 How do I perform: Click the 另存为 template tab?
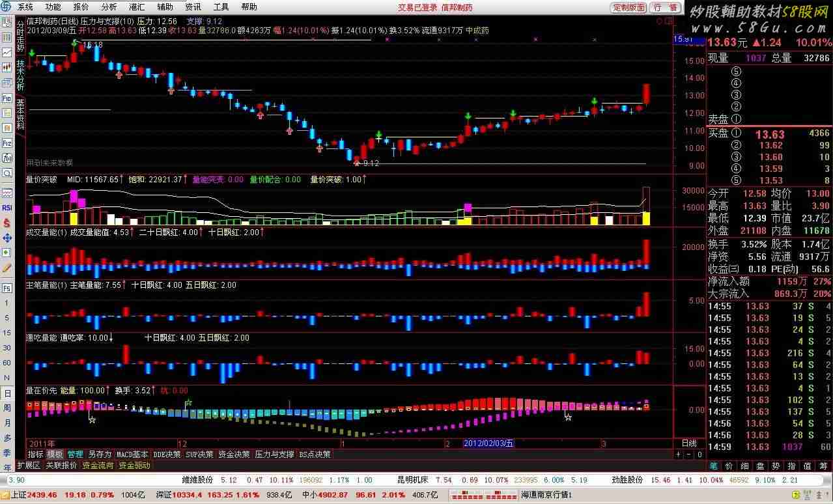(x=100, y=455)
